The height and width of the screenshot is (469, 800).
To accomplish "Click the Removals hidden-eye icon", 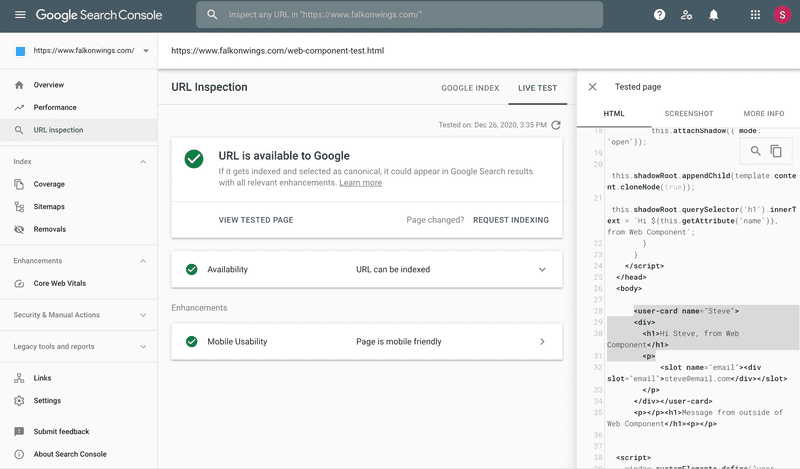I will [19, 229].
